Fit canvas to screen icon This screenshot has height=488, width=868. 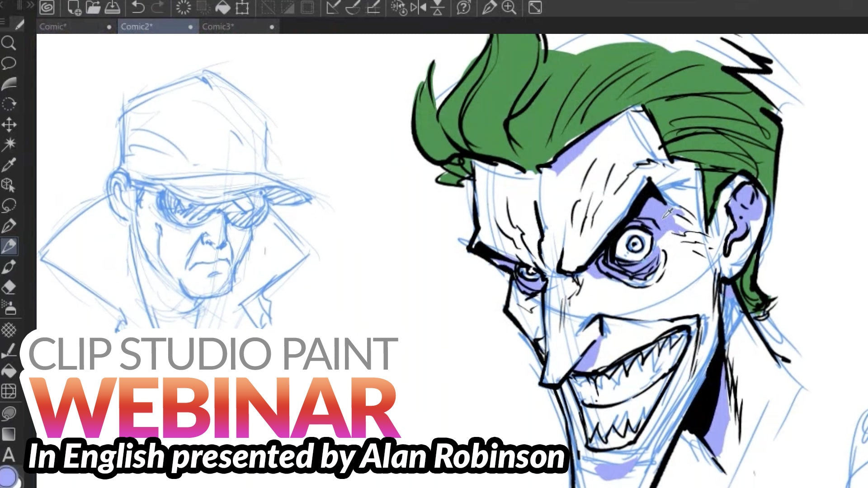point(535,7)
